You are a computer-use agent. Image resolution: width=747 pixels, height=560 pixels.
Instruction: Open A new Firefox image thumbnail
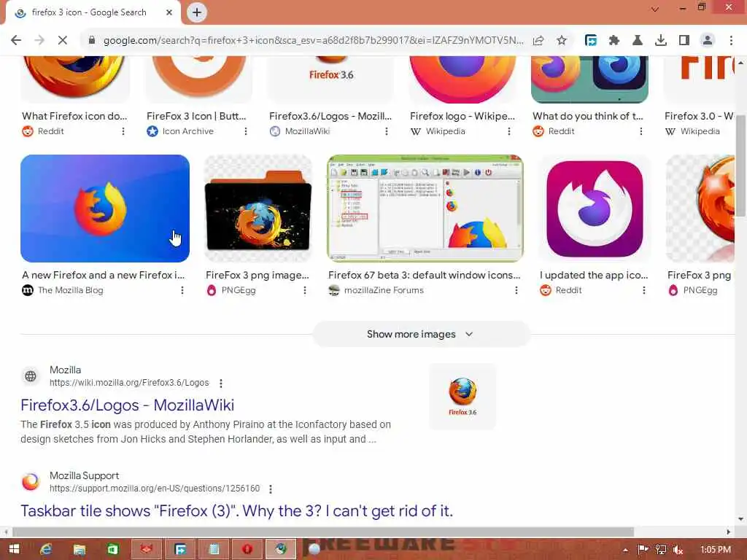(x=105, y=209)
